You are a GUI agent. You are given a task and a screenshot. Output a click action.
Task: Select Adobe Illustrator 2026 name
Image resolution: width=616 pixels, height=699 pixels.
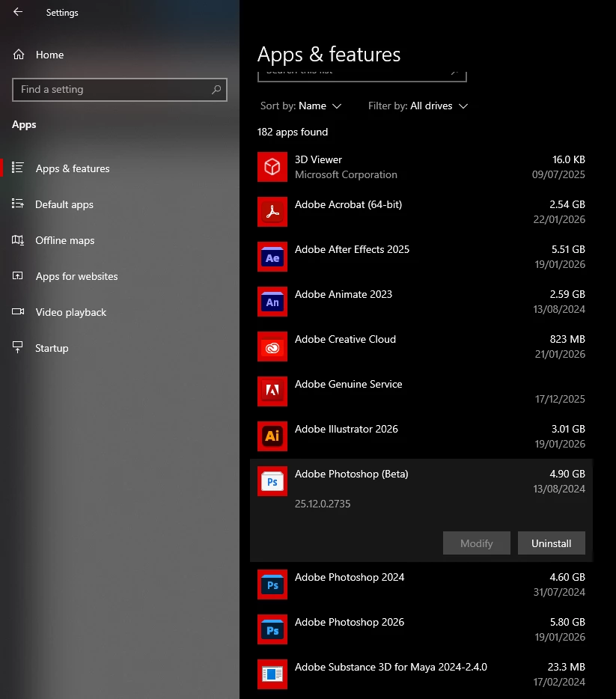347,429
